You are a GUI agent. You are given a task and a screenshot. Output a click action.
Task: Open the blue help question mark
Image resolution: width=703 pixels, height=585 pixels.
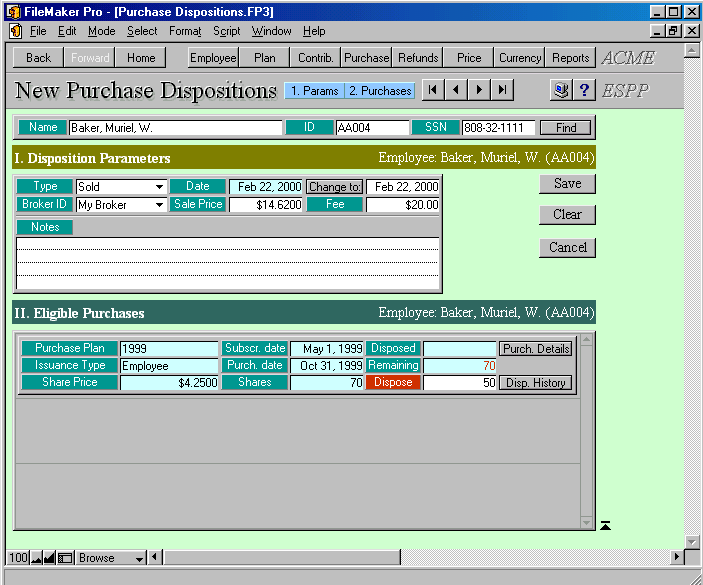coord(584,90)
